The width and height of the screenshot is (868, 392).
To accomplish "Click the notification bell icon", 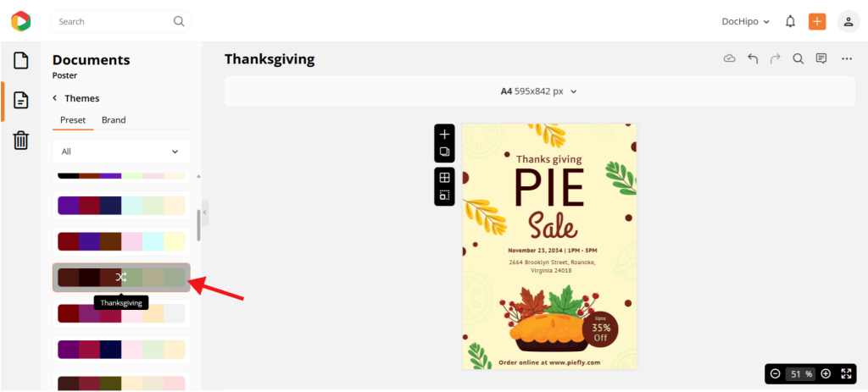I will click(x=790, y=22).
